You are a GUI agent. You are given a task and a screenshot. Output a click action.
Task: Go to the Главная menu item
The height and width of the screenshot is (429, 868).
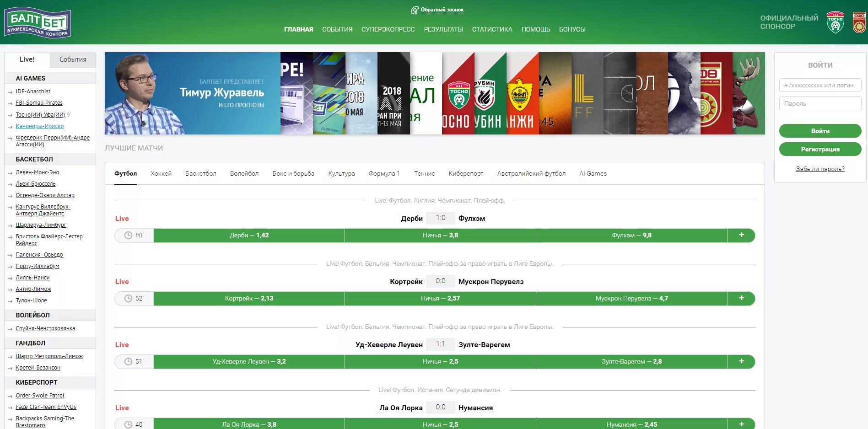coord(298,29)
